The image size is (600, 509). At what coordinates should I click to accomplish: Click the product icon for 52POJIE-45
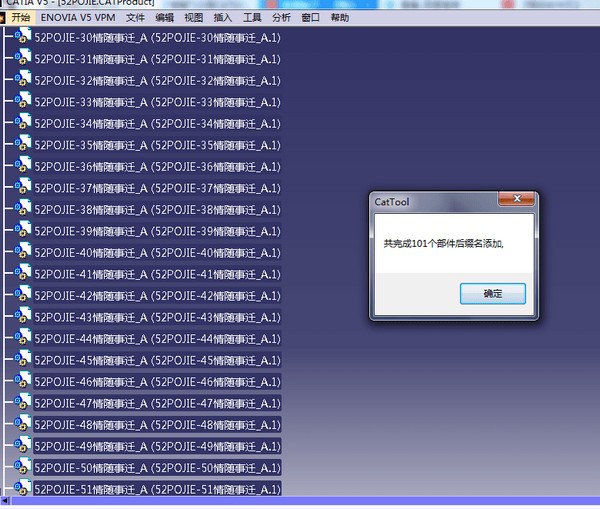click(23, 358)
